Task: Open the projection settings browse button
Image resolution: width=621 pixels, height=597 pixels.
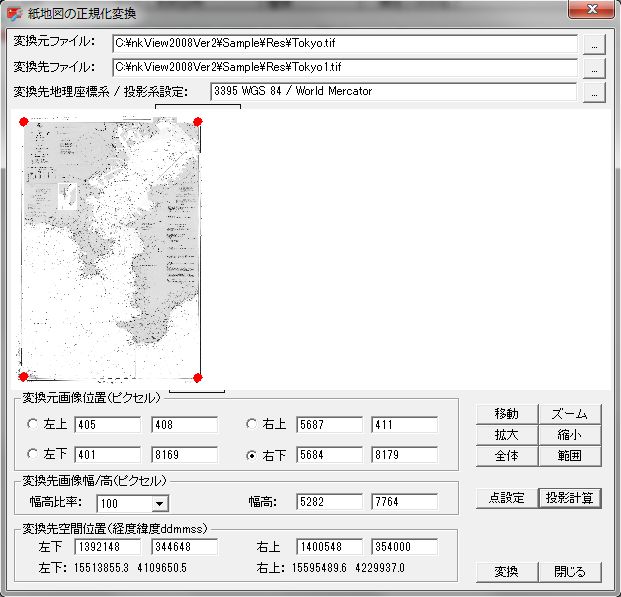Action: [594, 93]
